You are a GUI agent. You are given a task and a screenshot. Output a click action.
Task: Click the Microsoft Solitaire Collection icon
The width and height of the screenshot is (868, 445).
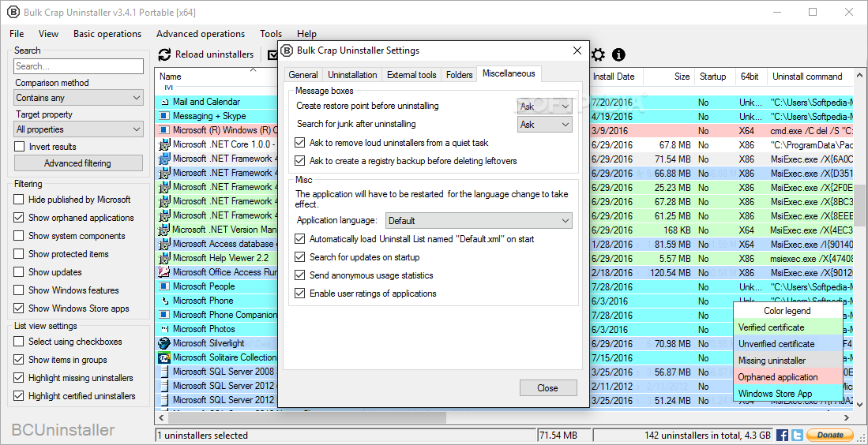click(x=163, y=357)
